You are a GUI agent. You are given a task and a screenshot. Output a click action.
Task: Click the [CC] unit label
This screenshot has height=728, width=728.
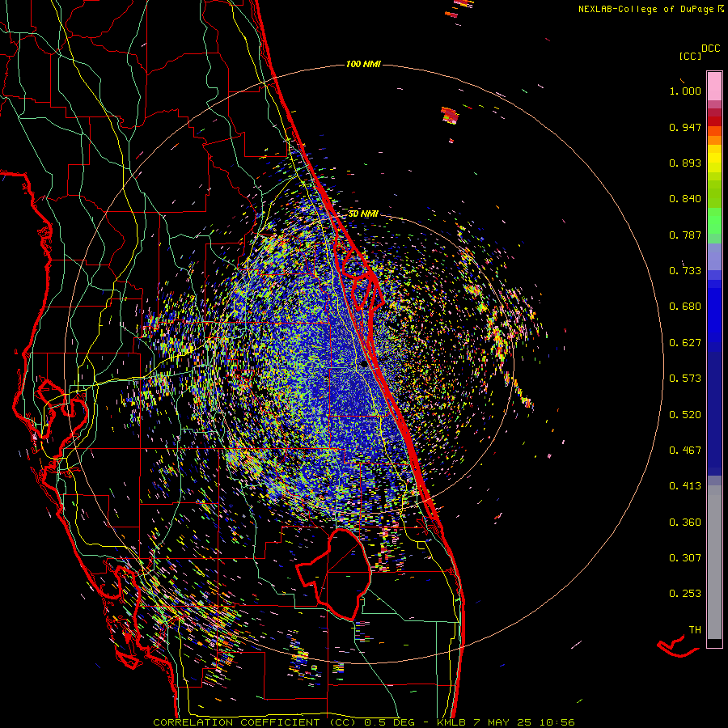pos(690,56)
